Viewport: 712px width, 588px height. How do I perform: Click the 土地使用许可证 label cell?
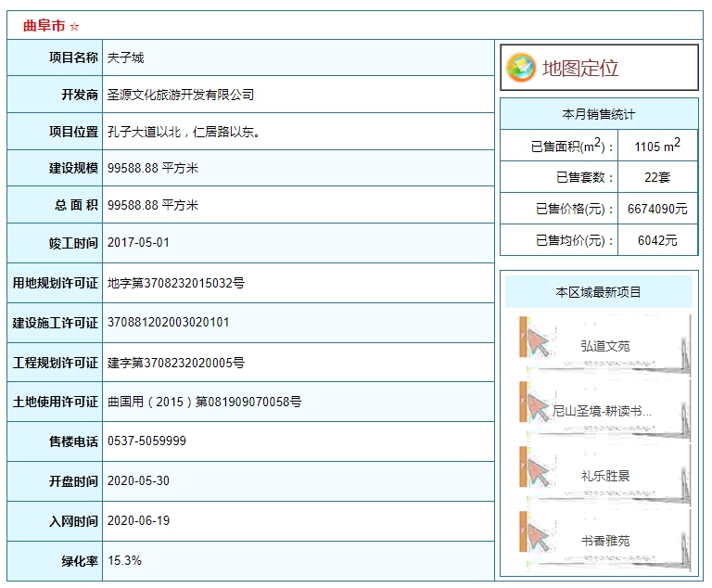(x=55, y=402)
